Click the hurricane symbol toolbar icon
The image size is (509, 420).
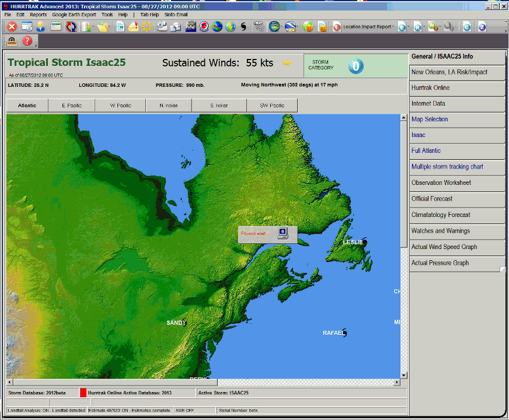coord(243,27)
